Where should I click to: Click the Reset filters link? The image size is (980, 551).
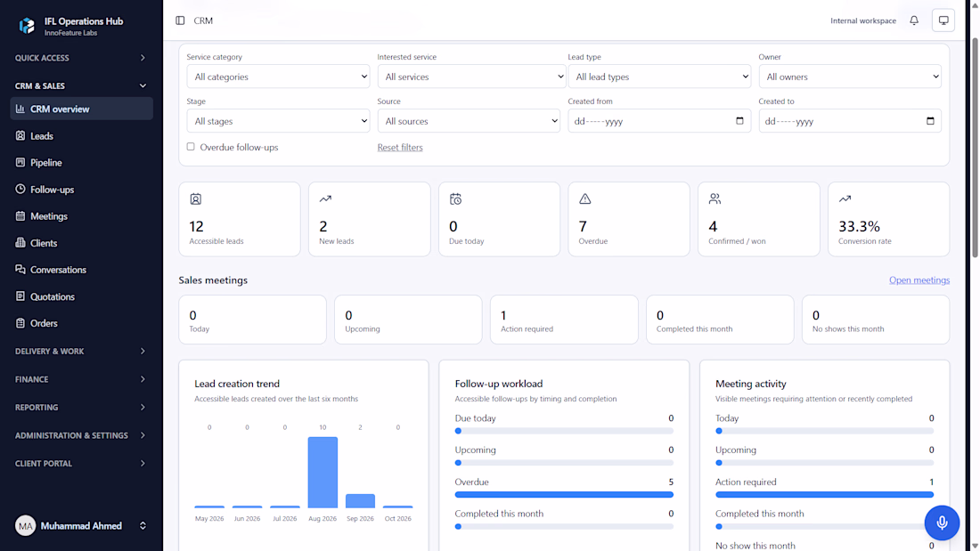(400, 148)
